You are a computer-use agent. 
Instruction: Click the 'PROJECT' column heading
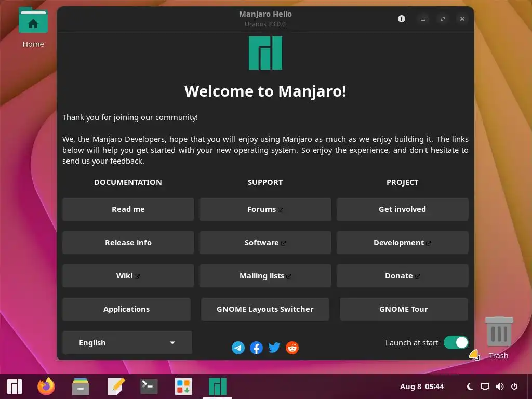tap(403, 182)
